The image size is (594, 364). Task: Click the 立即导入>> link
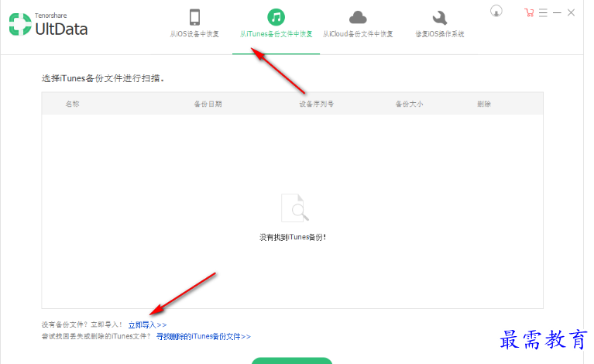point(147,325)
